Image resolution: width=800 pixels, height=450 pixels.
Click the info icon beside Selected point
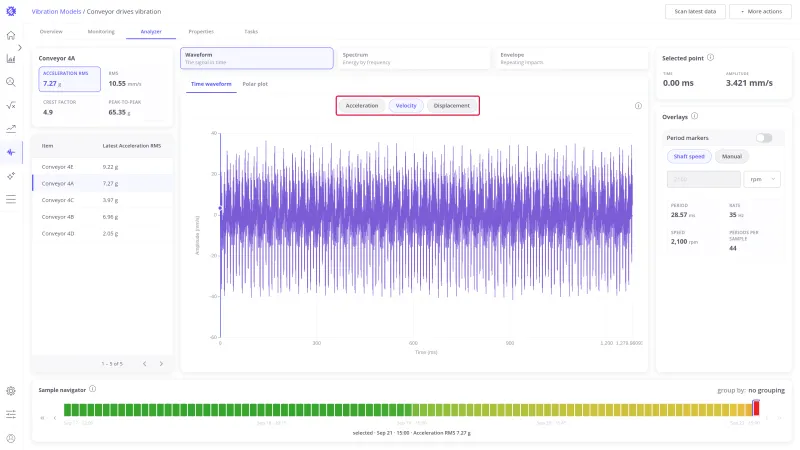click(x=710, y=58)
